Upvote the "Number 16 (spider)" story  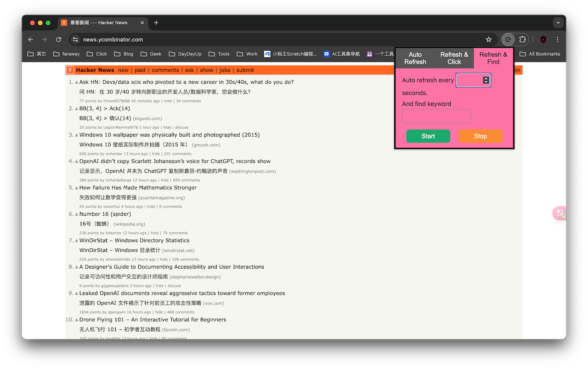click(x=77, y=215)
